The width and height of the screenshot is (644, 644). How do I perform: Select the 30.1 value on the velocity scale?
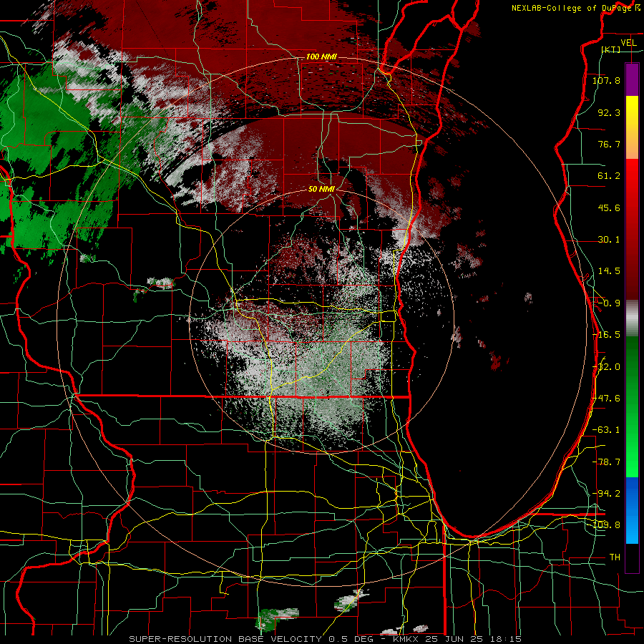(609, 240)
